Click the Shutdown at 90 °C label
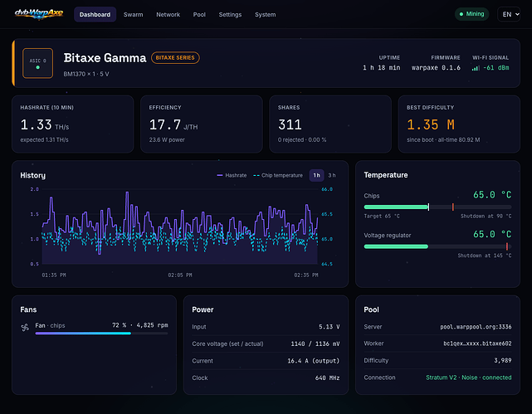The image size is (532, 414). click(486, 216)
